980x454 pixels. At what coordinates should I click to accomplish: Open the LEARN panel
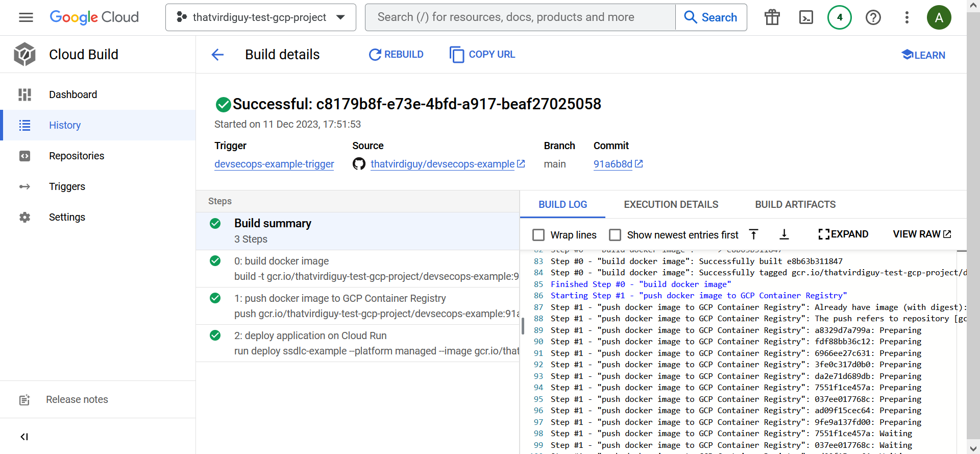tap(923, 55)
